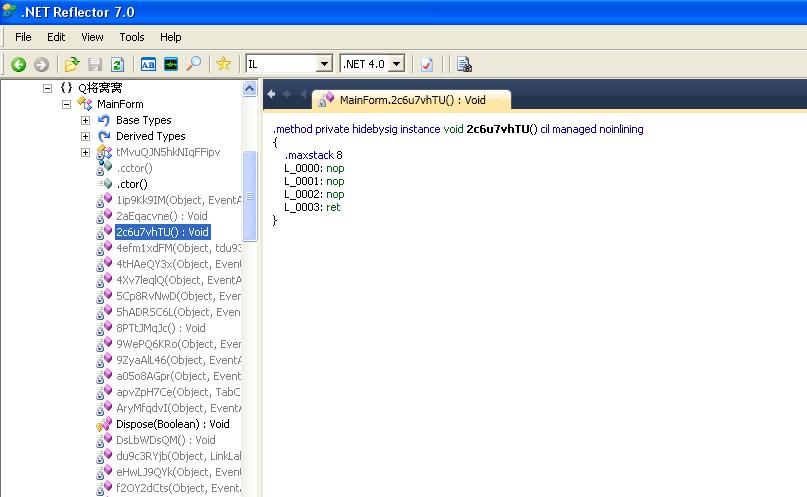Open the File menu
This screenshot has height=497, width=807.
pyautogui.click(x=23, y=37)
